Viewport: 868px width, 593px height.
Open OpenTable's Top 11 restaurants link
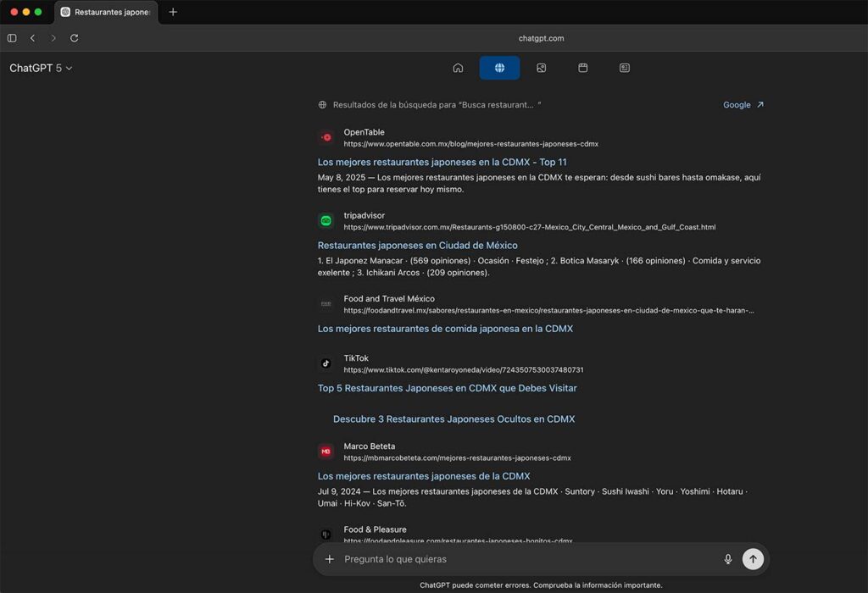[x=442, y=162]
